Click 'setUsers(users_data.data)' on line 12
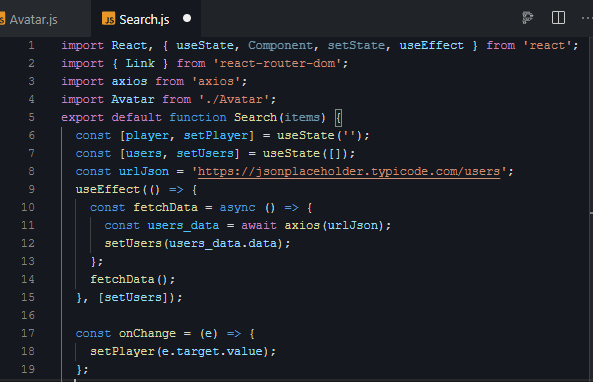The width and height of the screenshot is (593, 382). tap(194, 243)
